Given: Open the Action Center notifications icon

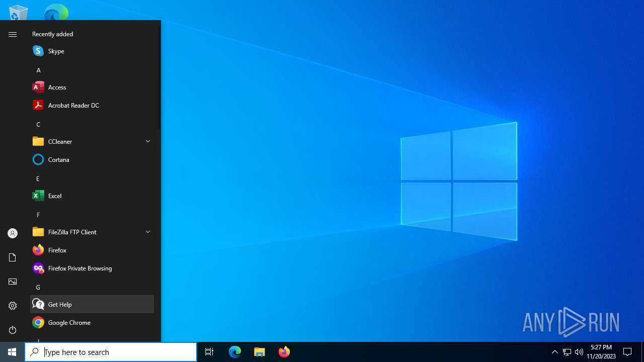Looking at the screenshot, I should (x=627, y=352).
